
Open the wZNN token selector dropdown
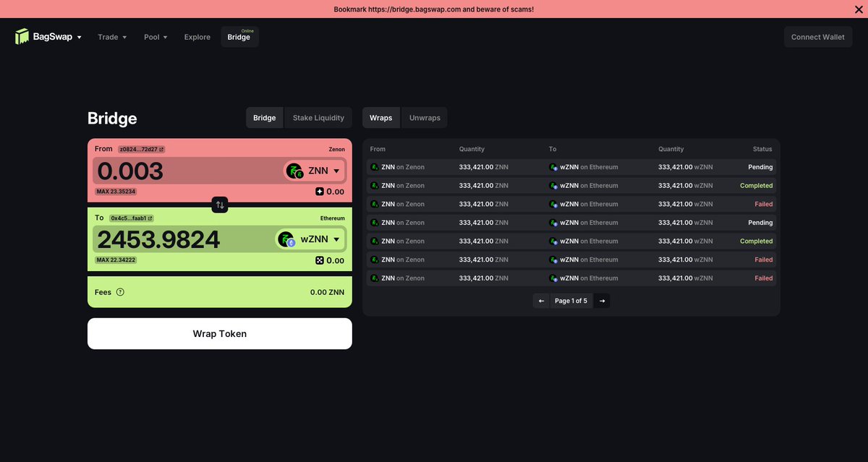coord(310,239)
